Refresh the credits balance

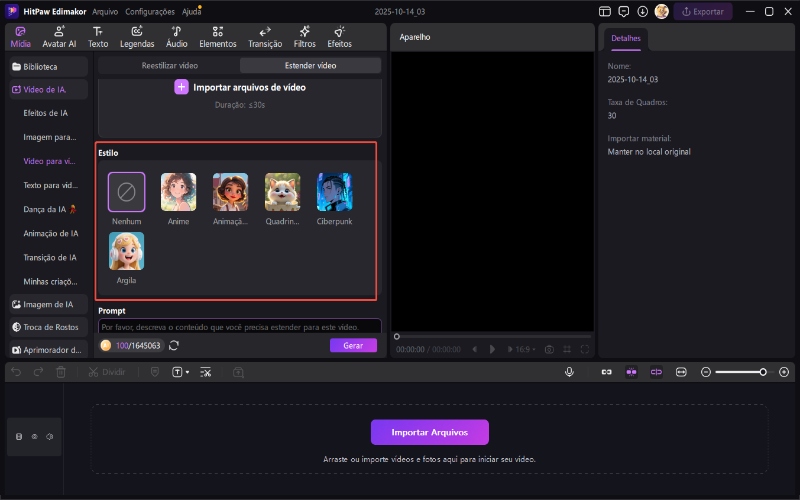click(174, 345)
